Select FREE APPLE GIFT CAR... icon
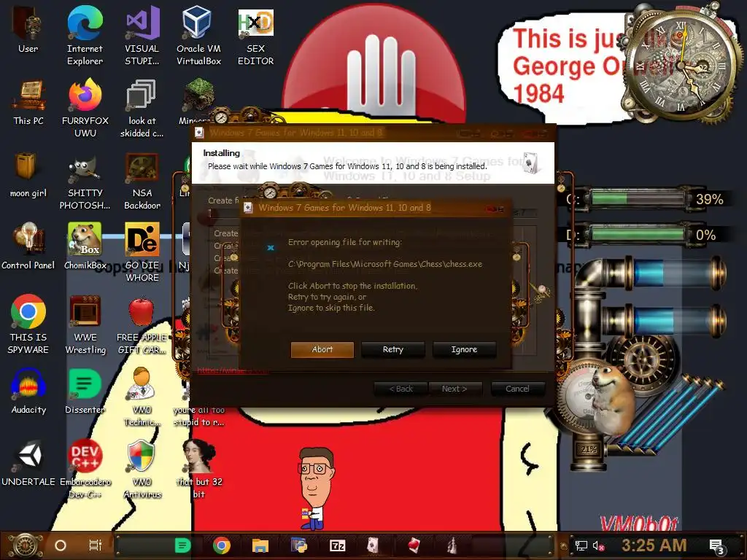The height and width of the screenshot is (560, 747). (x=142, y=324)
